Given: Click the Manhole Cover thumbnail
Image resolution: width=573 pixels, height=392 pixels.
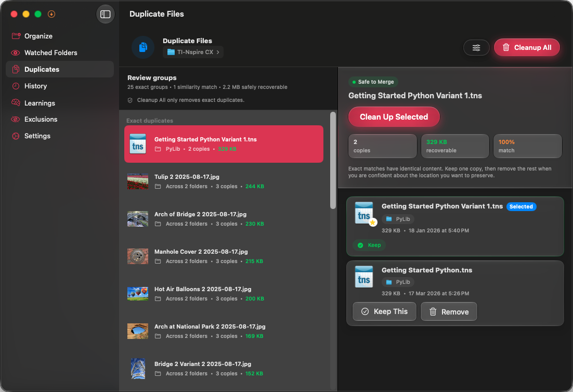Looking at the screenshot, I should 138,256.
